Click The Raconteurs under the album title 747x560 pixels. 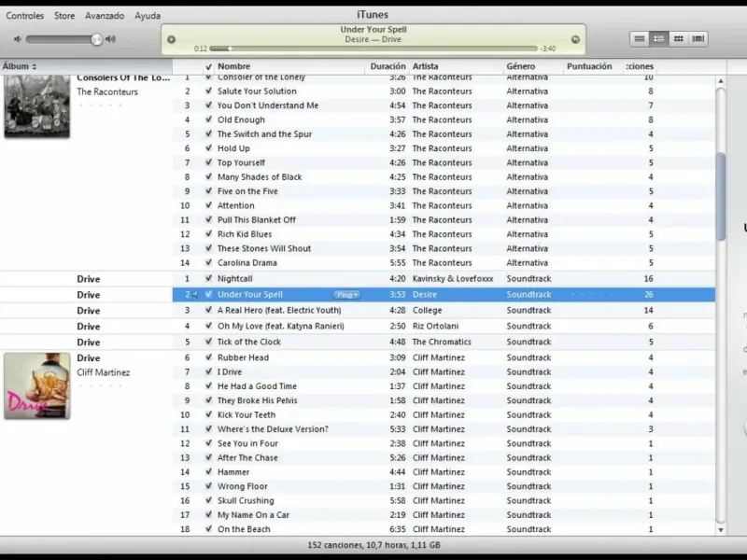(x=107, y=91)
